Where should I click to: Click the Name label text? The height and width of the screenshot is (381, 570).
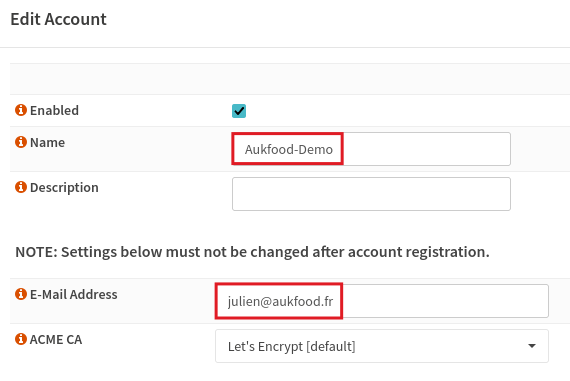(47, 143)
